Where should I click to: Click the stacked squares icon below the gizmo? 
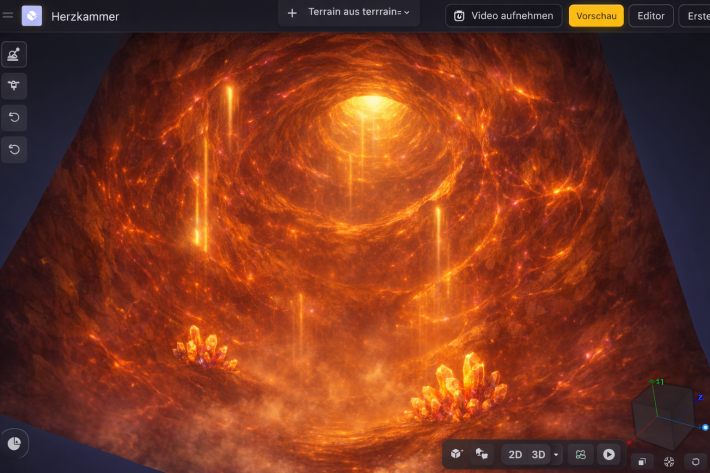tap(642, 462)
